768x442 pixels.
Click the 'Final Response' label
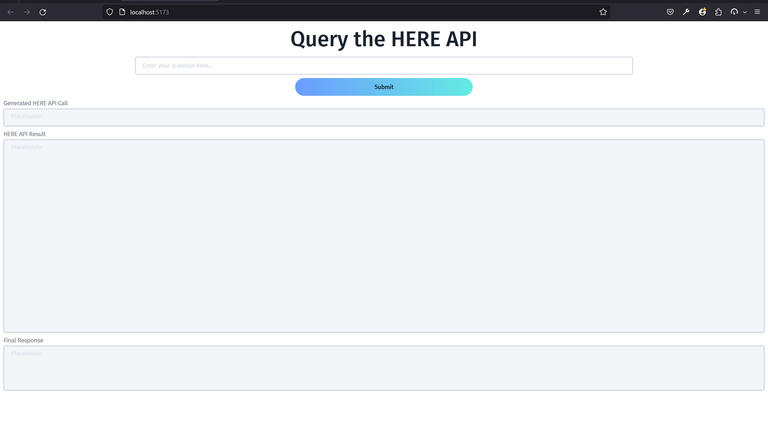pyautogui.click(x=24, y=340)
